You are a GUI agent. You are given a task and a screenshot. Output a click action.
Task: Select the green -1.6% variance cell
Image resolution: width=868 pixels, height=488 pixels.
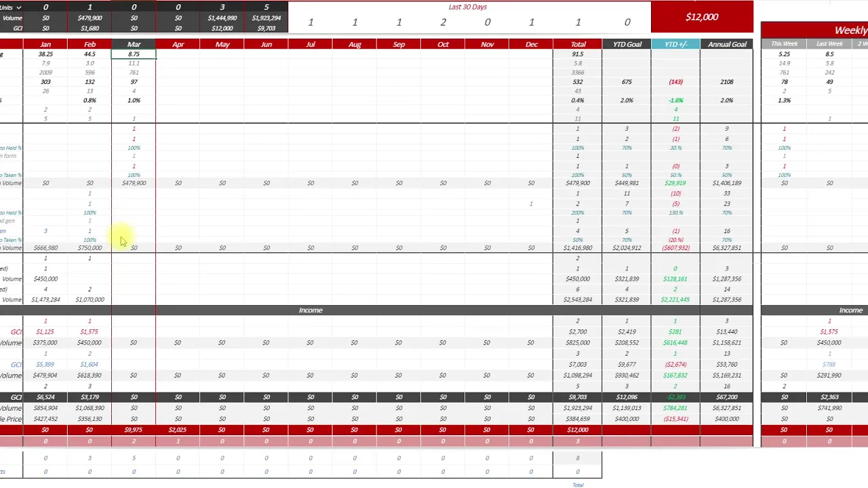(x=675, y=100)
